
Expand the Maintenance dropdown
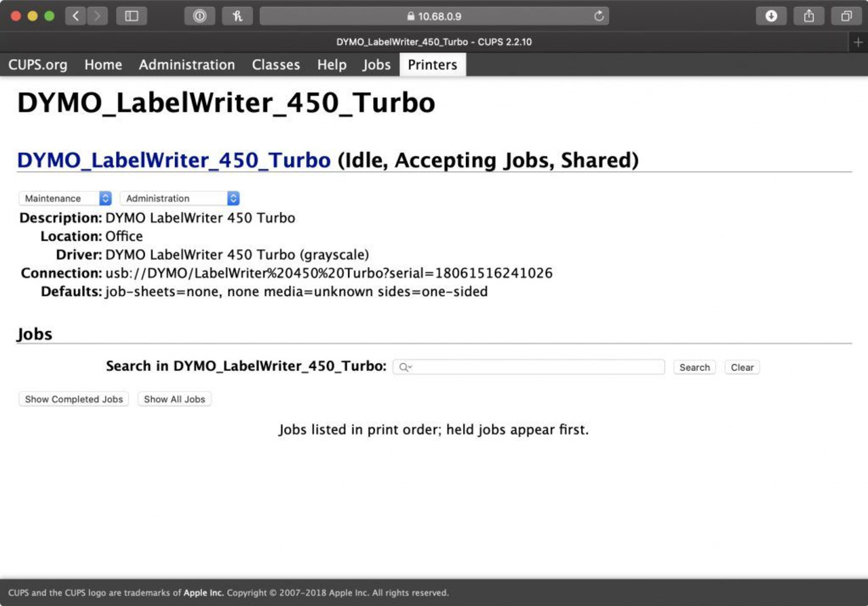coord(65,198)
